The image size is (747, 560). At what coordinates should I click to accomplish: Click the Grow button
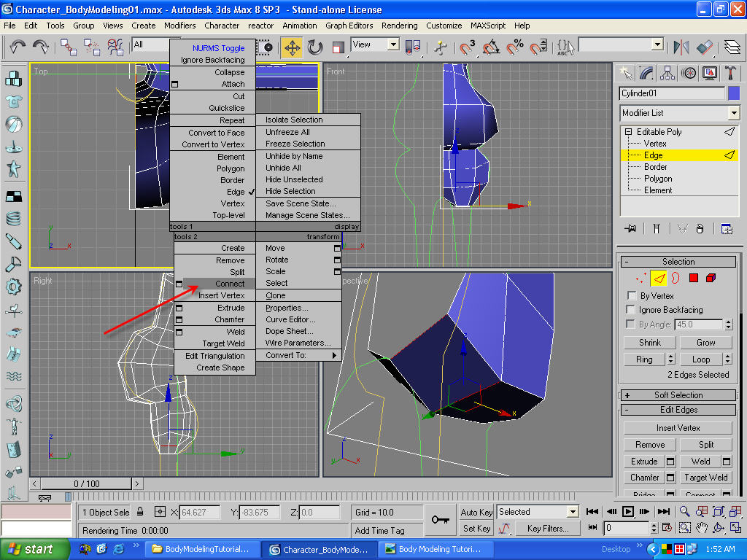[705, 343]
